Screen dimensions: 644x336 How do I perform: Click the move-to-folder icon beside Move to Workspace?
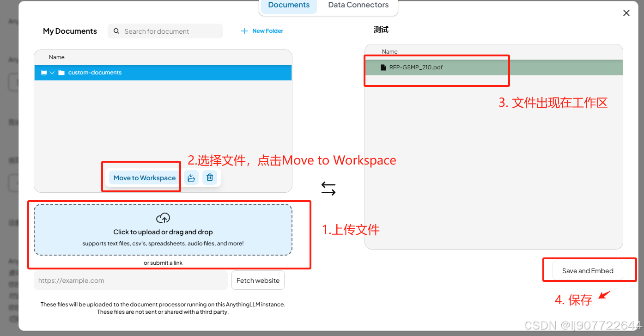pos(191,177)
